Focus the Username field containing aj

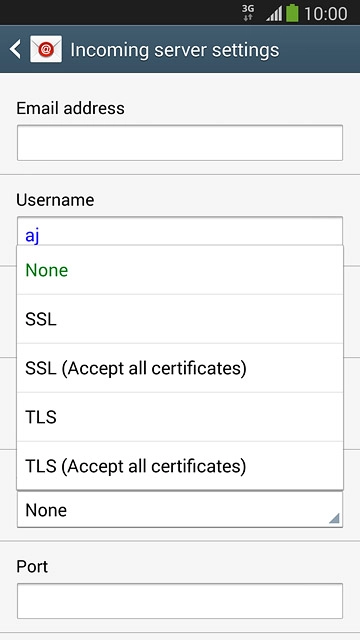click(x=180, y=231)
